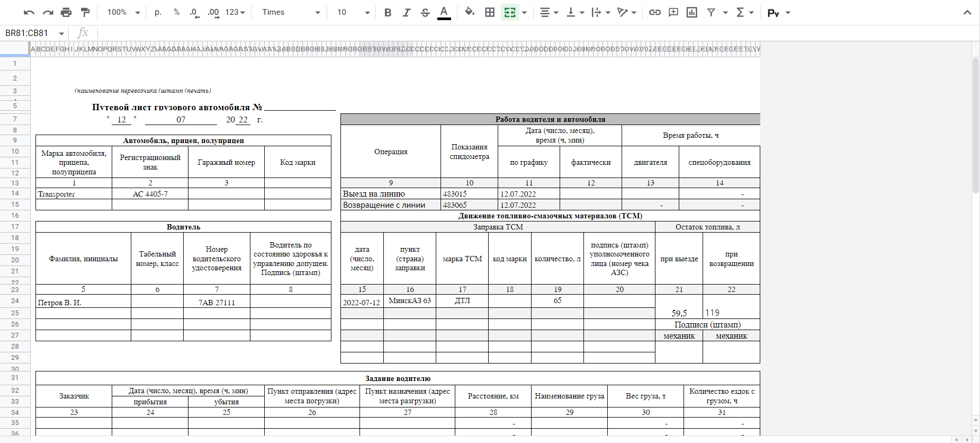Click the Insert chart icon

[692, 12]
